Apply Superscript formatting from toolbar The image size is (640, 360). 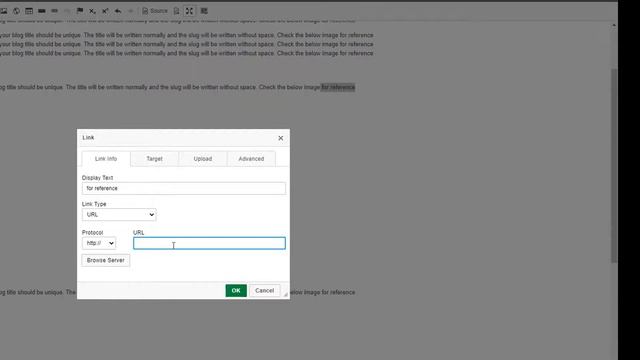point(105,11)
